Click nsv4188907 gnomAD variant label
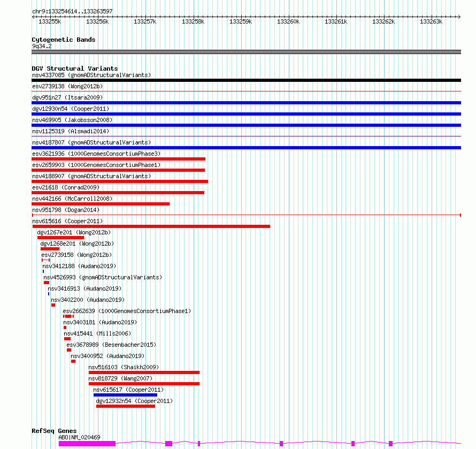Image resolution: width=476 pixels, height=449 pixels. [x=91, y=176]
